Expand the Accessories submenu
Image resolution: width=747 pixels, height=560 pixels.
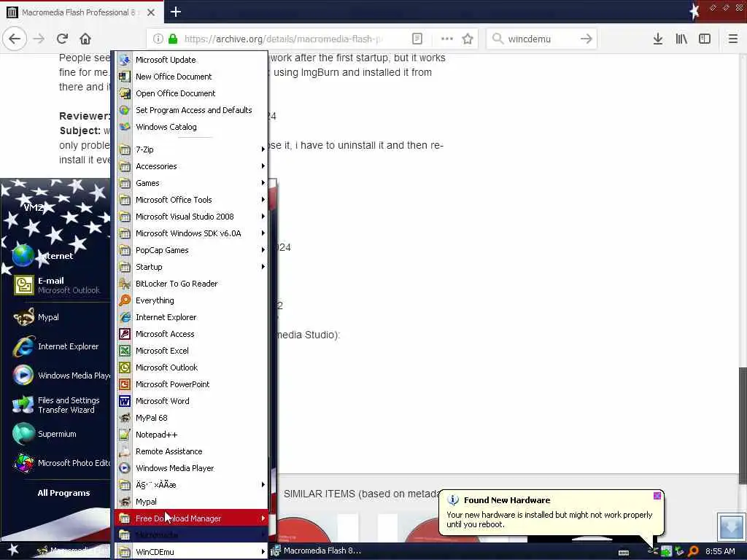(x=190, y=166)
